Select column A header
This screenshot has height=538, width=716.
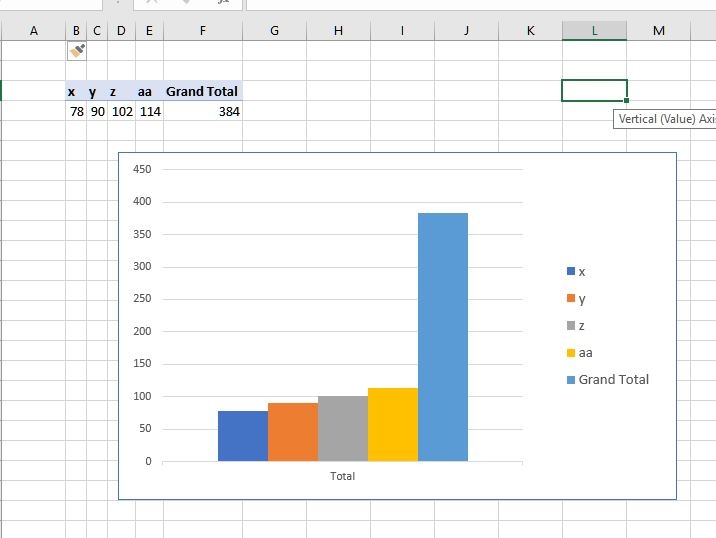tap(34, 31)
